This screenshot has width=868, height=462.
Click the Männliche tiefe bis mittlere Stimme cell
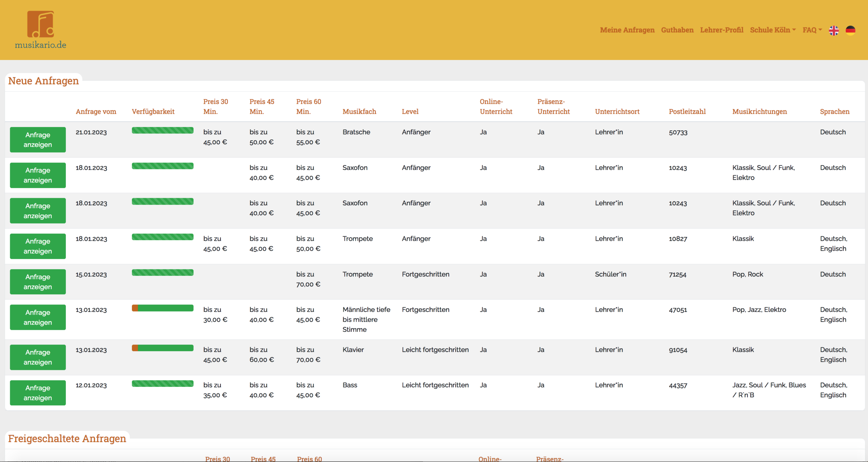pyautogui.click(x=366, y=319)
